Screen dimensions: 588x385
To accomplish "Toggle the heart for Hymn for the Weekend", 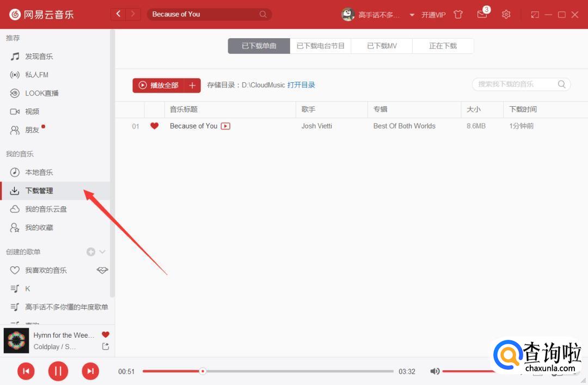I will tap(106, 335).
